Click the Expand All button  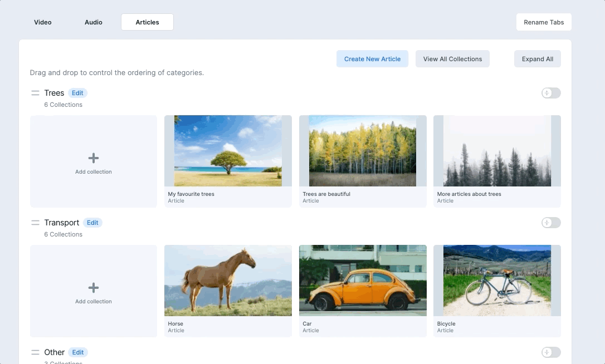pyautogui.click(x=538, y=59)
